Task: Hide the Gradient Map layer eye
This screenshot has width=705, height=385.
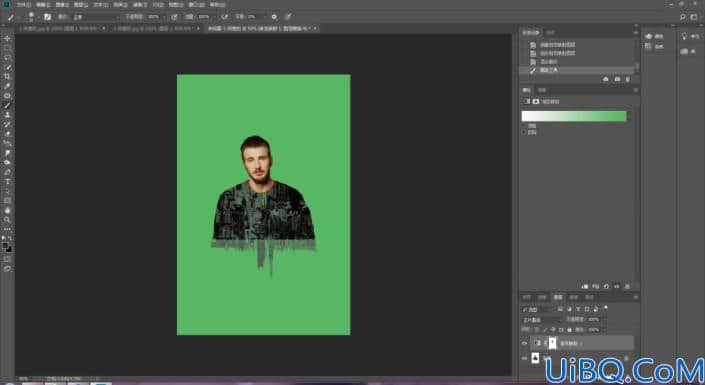Action: (x=524, y=343)
